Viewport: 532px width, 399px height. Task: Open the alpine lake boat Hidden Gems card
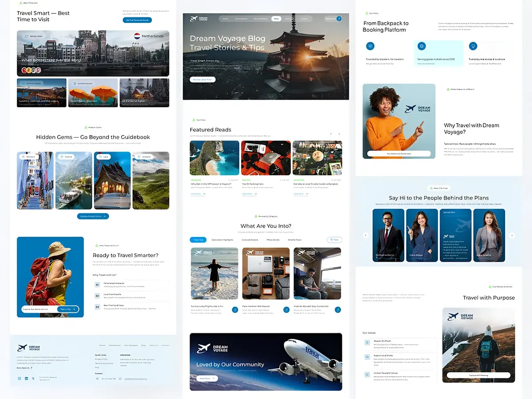(x=74, y=180)
